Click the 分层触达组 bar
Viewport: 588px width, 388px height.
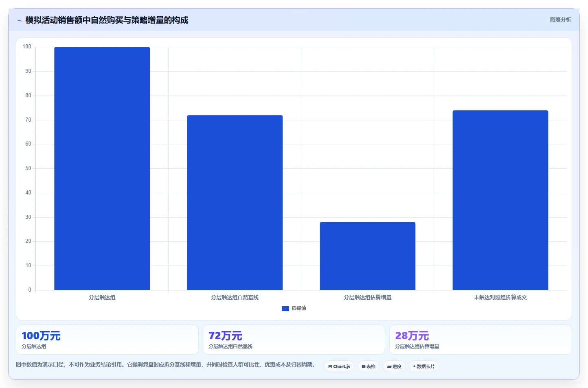[102, 168]
